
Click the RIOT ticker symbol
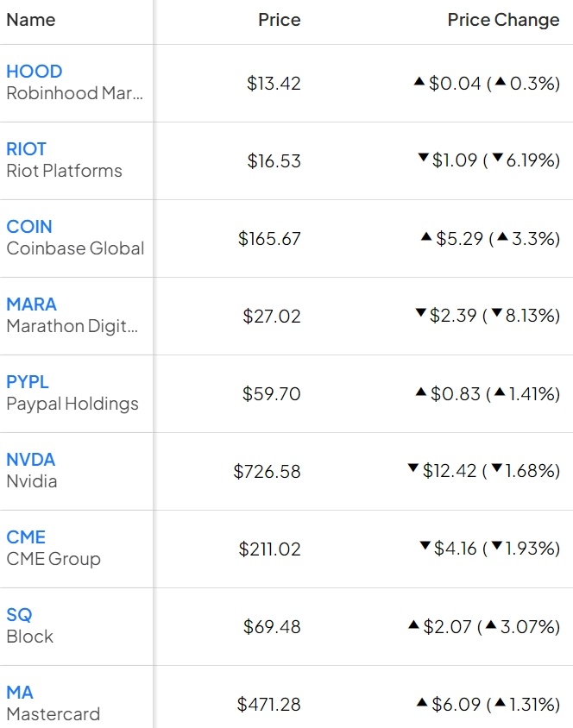coord(27,148)
